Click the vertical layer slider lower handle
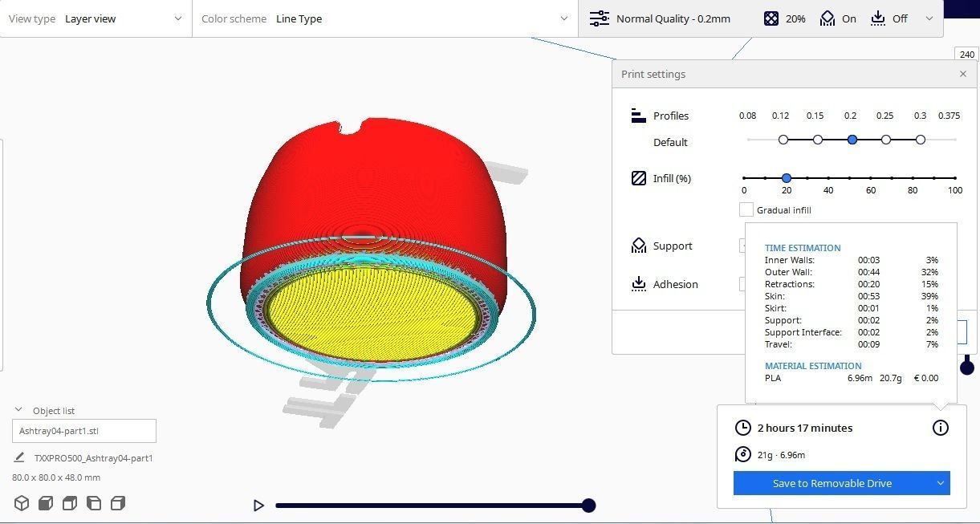 click(967, 368)
